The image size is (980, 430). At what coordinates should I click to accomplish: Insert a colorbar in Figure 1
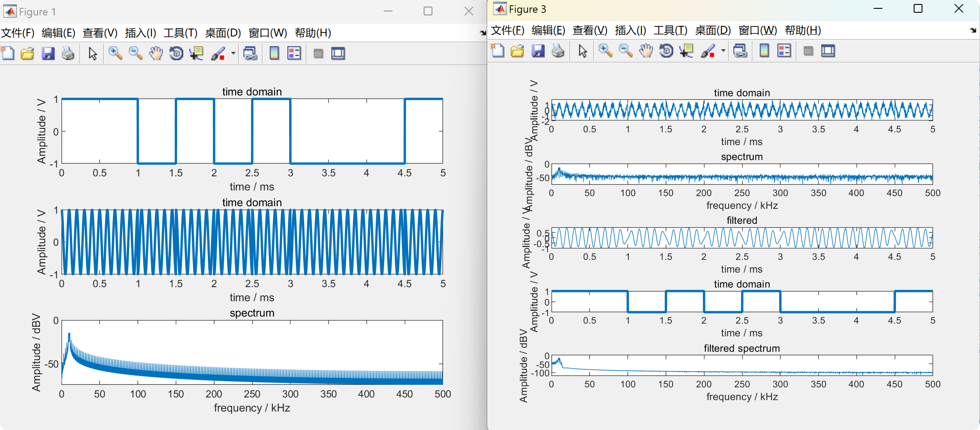coord(274,53)
